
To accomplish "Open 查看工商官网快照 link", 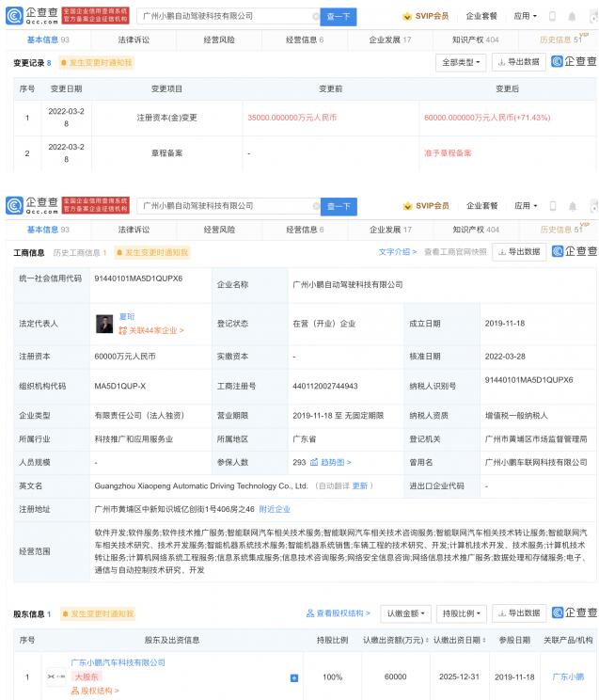I will click(x=455, y=252).
